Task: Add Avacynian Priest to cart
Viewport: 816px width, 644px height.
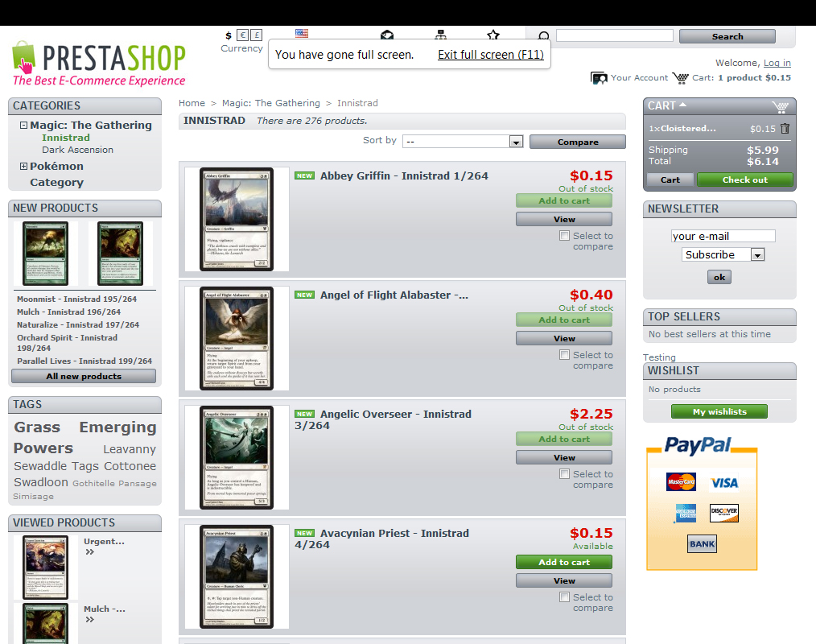Action: [564, 562]
